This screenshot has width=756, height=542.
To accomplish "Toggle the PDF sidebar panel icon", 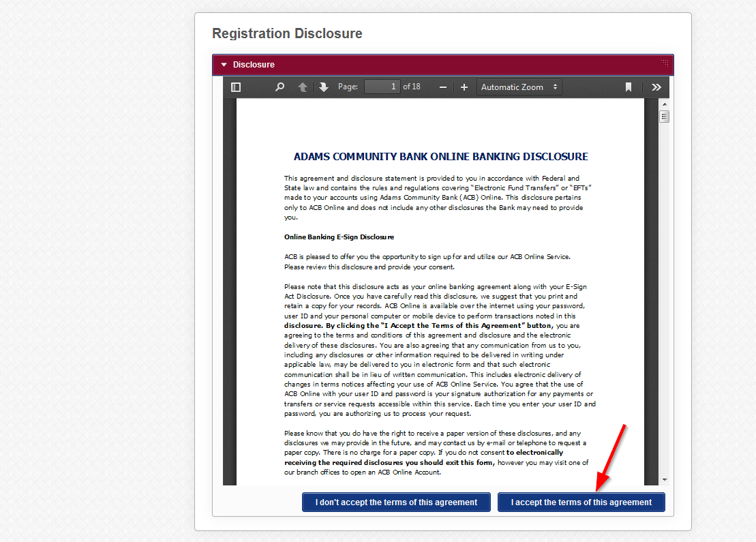I will point(236,87).
